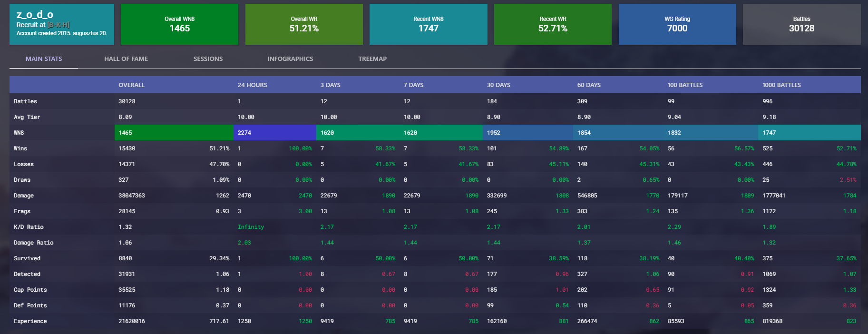Click the Losses row label
The width and height of the screenshot is (868, 334).
tap(24, 164)
